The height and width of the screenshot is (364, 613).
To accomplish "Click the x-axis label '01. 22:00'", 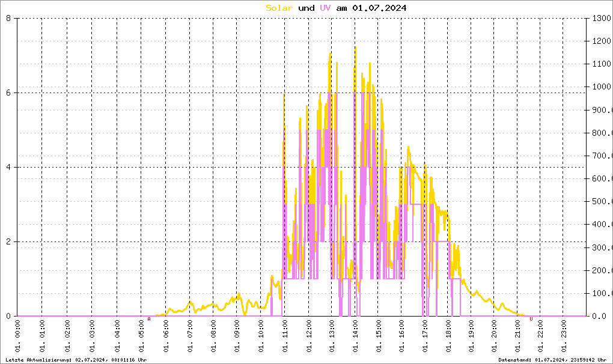I will [x=540, y=336].
